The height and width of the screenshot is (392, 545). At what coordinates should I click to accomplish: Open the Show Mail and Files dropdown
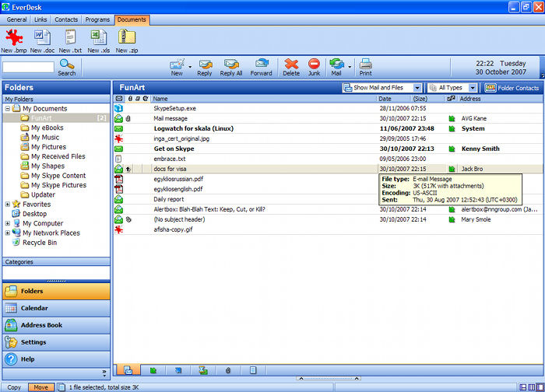[417, 88]
